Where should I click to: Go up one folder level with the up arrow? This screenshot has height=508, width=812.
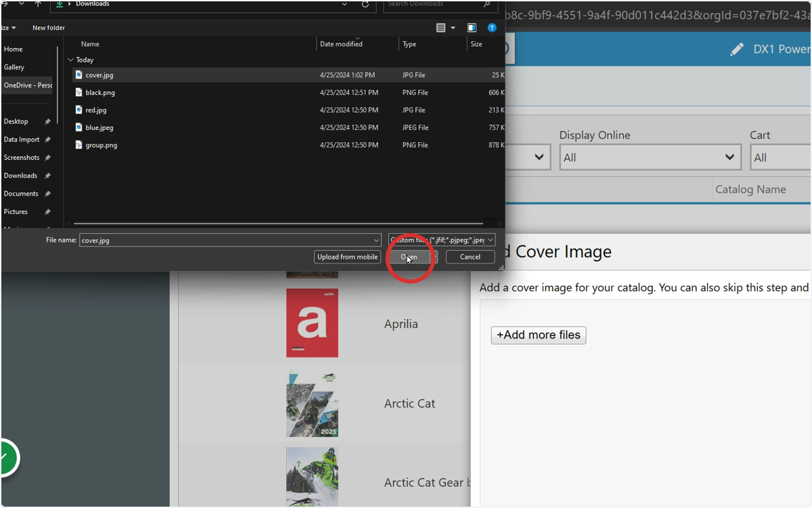click(38, 4)
